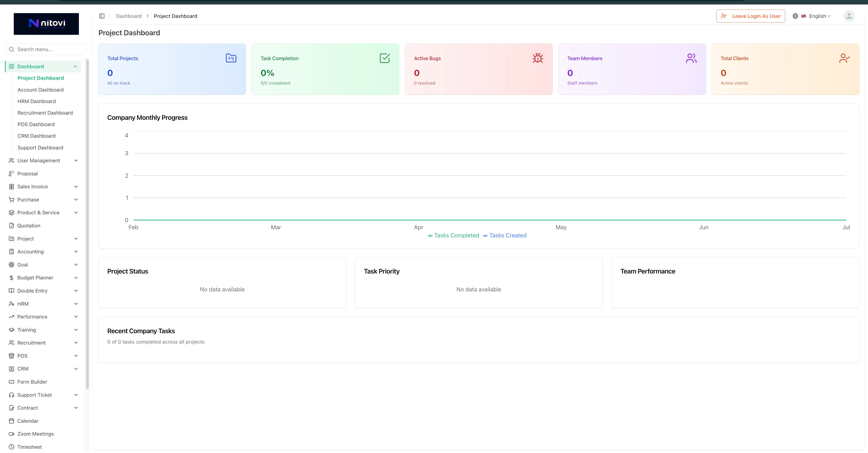Click the Recruitment users icon
Image resolution: width=868 pixels, height=453 pixels.
(x=12, y=343)
